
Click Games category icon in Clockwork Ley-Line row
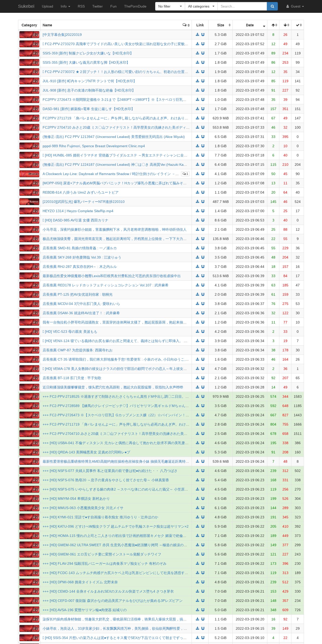[29, 174]
